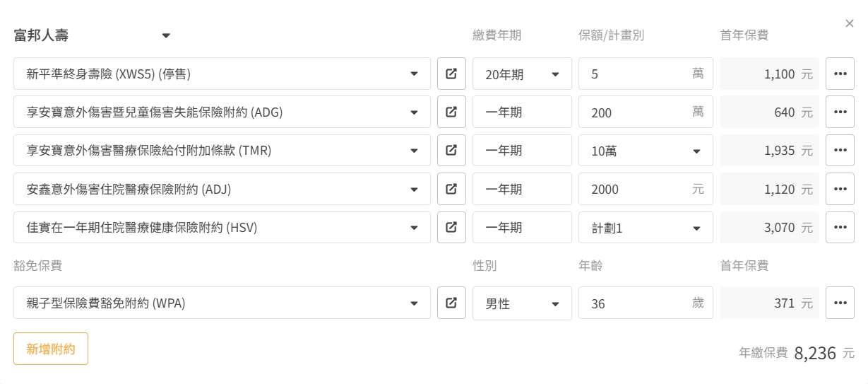Open external link for TMR rider
Viewport: 868px width, 384px height.
point(451,151)
